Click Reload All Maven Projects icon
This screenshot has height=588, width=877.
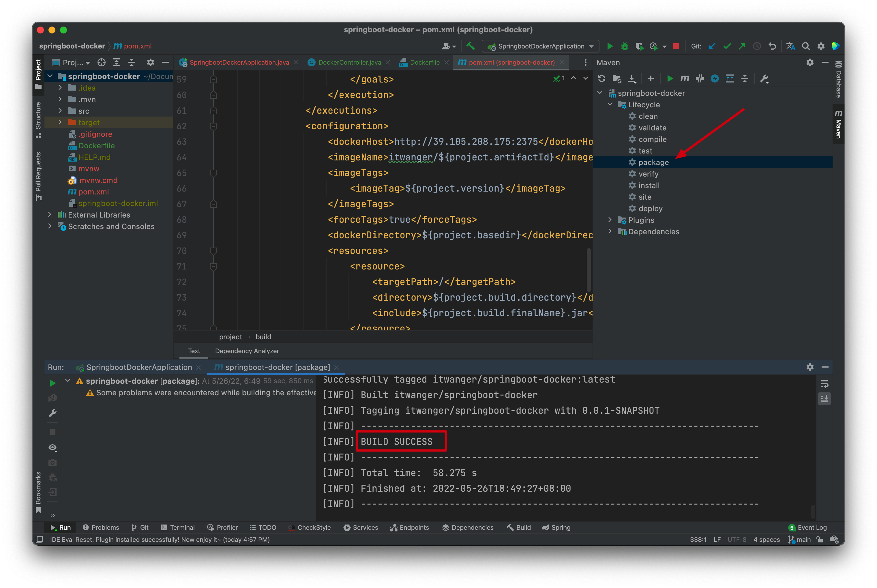[x=601, y=78]
